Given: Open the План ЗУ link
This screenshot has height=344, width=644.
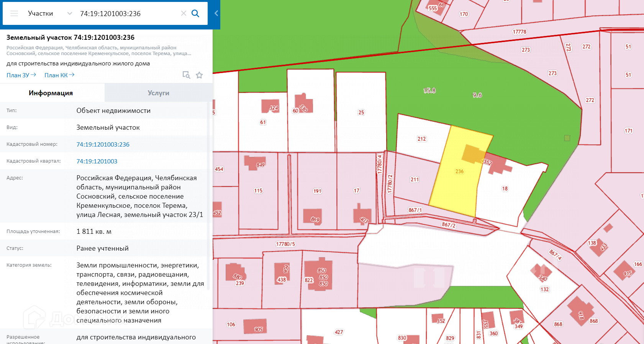Looking at the screenshot, I should pos(21,75).
